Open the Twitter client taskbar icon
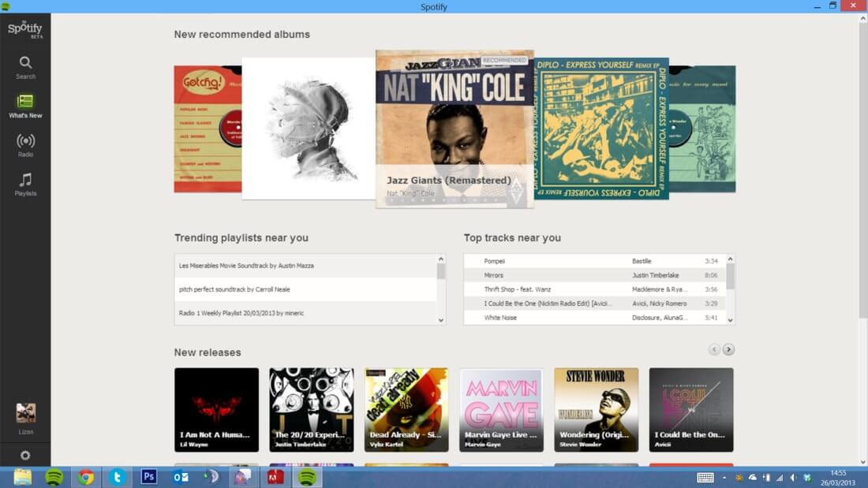 coord(118,477)
